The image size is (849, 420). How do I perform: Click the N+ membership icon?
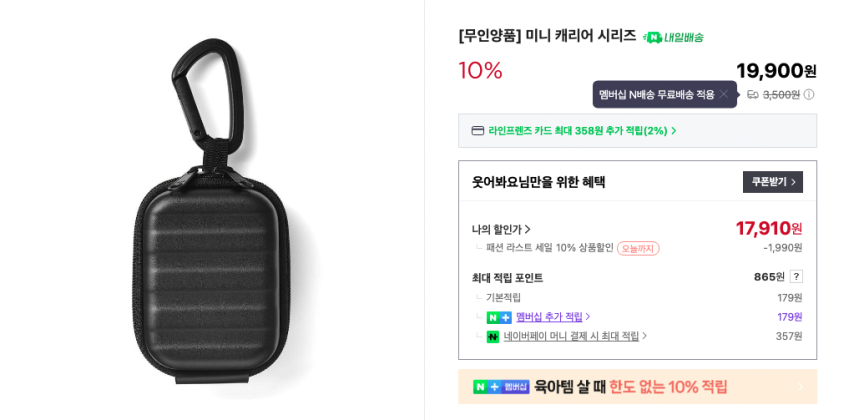498,317
